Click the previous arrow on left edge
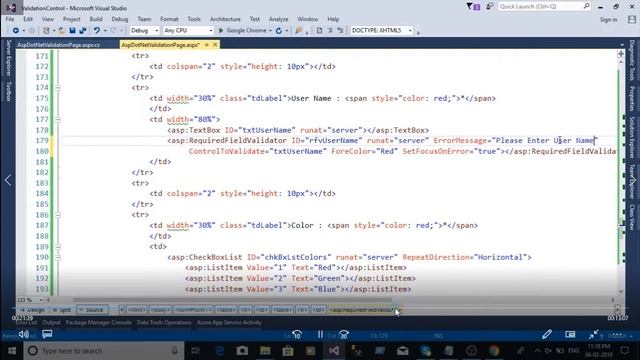 pyautogui.click(x=8, y=180)
